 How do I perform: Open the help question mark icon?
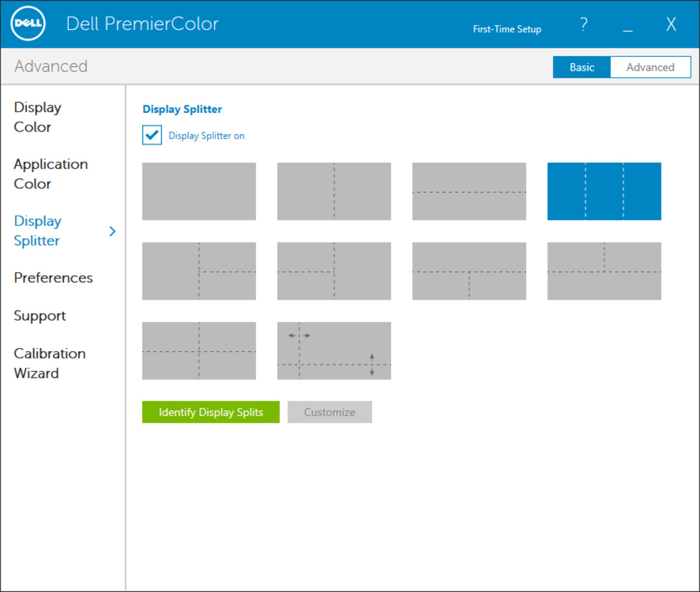583,24
